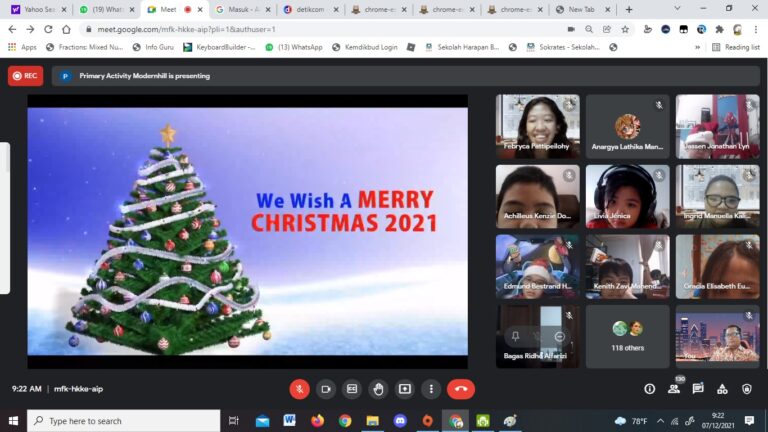This screenshot has height=432, width=768.
Task: Expand the 118 others participant tile
Action: click(627, 337)
